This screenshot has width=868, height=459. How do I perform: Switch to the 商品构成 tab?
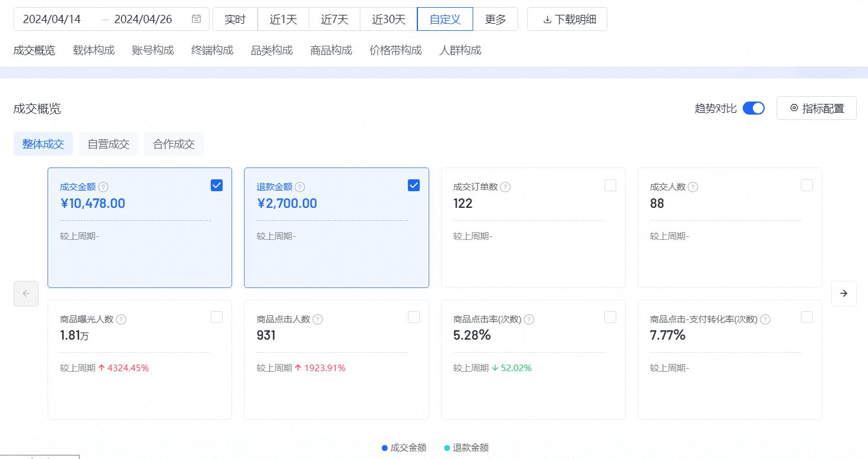[x=331, y=50]
